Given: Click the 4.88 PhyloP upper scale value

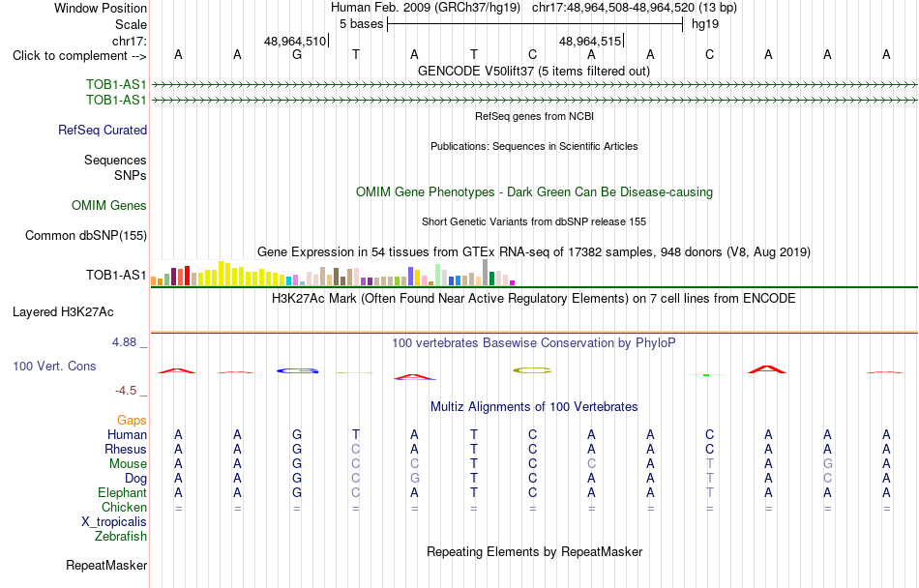Looking at the screenshot, I should [x=124, y=342].
